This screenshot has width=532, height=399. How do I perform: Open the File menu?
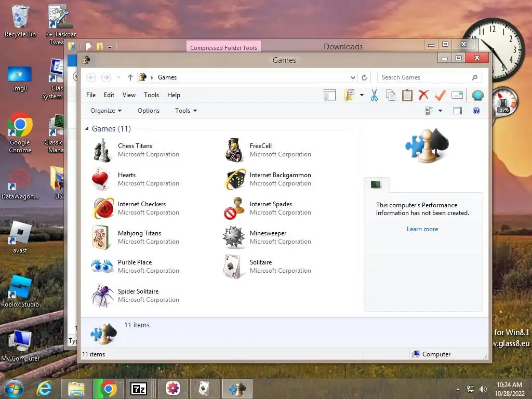[91, 95]
